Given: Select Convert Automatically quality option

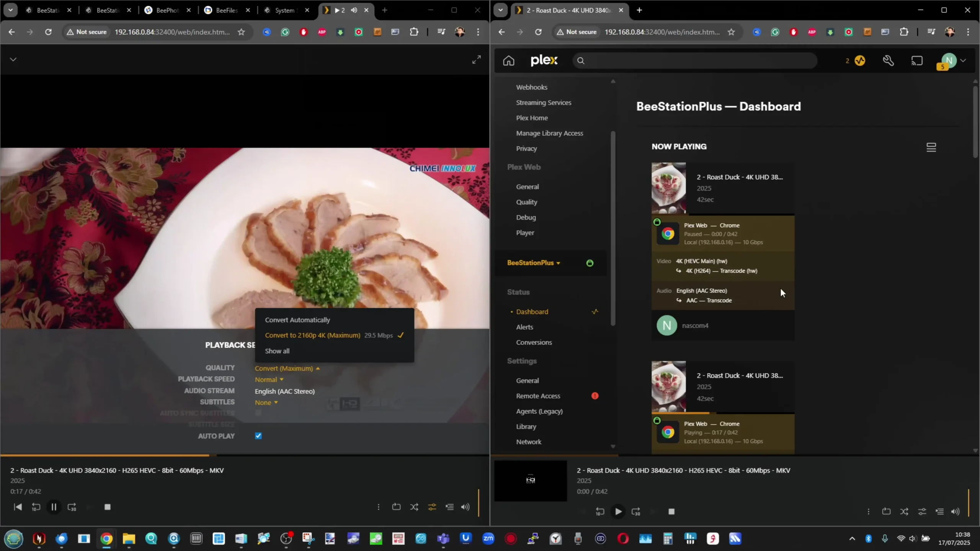Looking at the screenshot, I should pyautogui.click(x=297, y=320).
